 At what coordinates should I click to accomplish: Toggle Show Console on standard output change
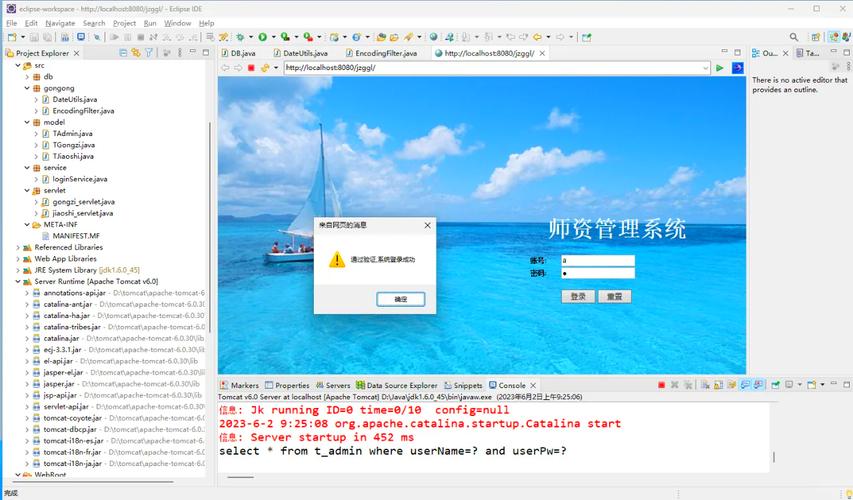(745, 385)
